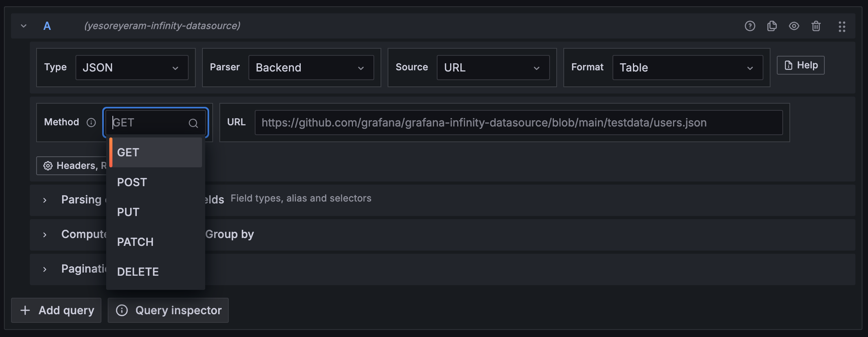Open the Type JSON dropdown
Image resolution: width=868 pixels, height=337 pixels.
coord(132,68)
